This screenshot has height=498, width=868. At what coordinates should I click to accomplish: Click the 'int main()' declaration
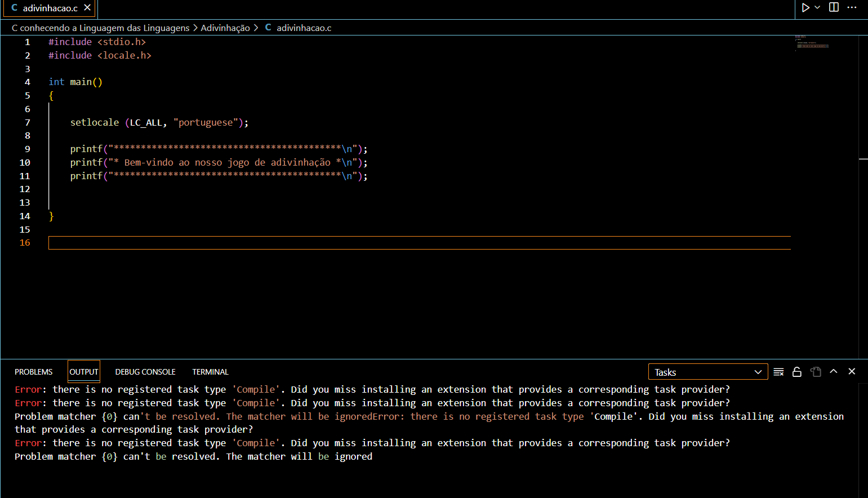click(x=75, y=82)
